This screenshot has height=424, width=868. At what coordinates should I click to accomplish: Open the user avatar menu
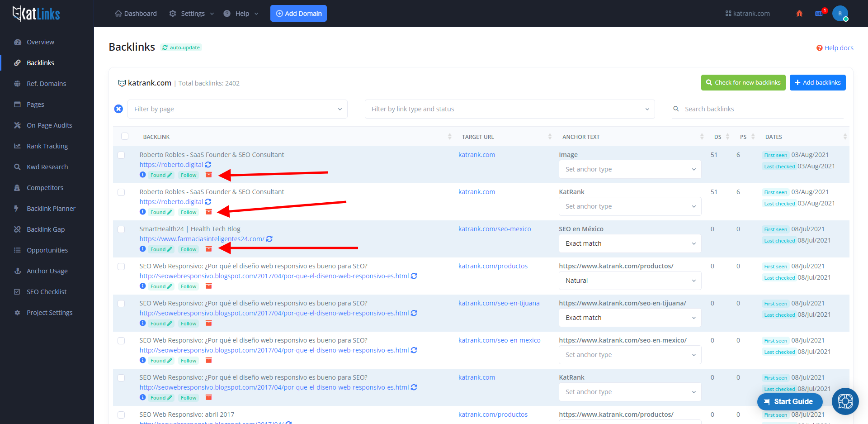coord(840,14)
